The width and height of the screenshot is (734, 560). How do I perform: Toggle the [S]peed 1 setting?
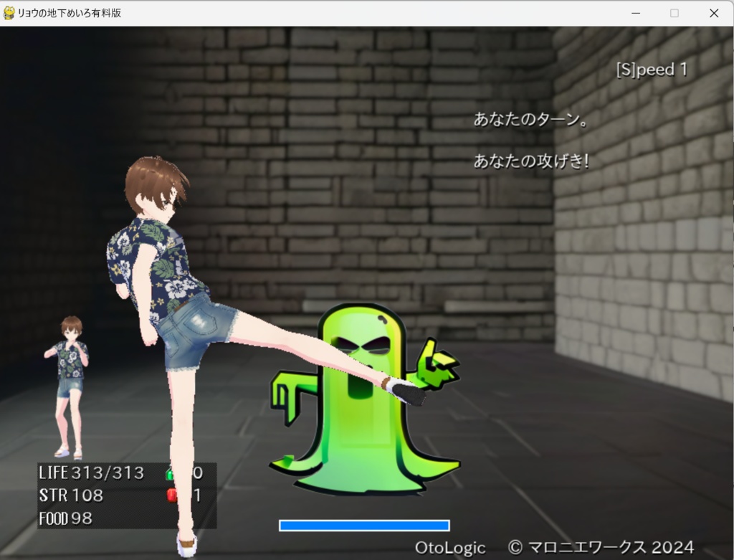coord(652,69)
